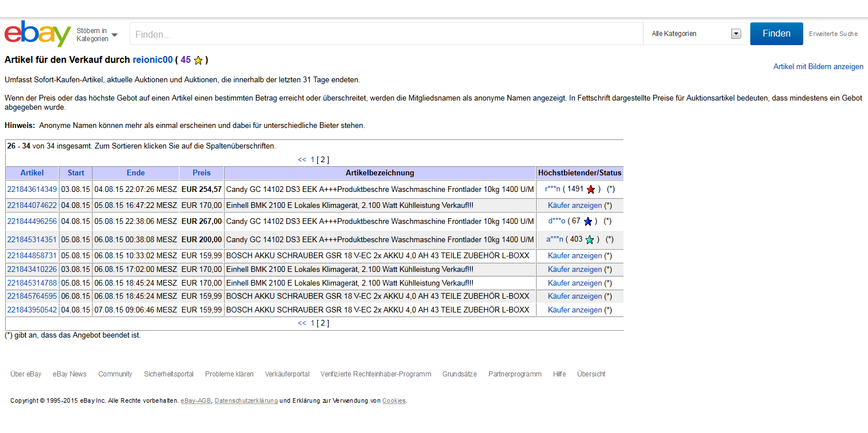Select end time 07.08.15 09:06:46 MESZ

(x=135, y=310)
